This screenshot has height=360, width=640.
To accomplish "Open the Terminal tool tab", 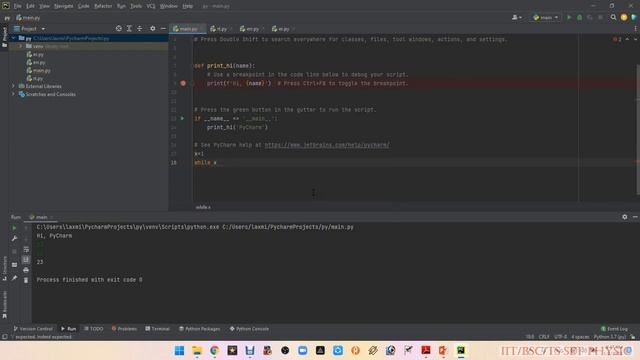I will click(x=158, y=329).
